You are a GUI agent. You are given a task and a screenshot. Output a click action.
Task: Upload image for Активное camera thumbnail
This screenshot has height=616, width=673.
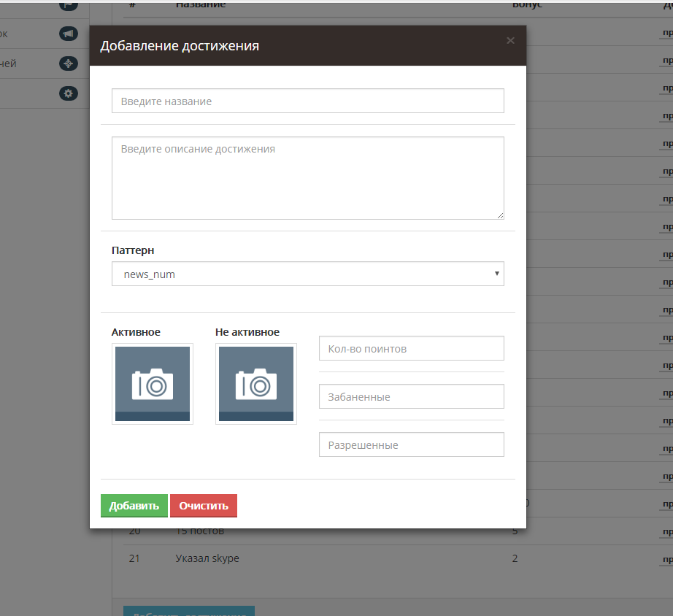click(153, 384)
